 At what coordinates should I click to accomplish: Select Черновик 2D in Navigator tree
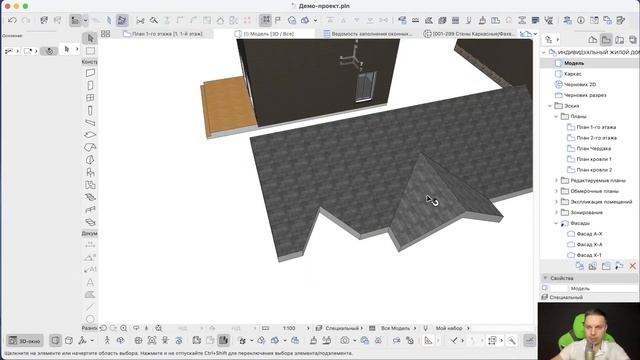point(580,84)
